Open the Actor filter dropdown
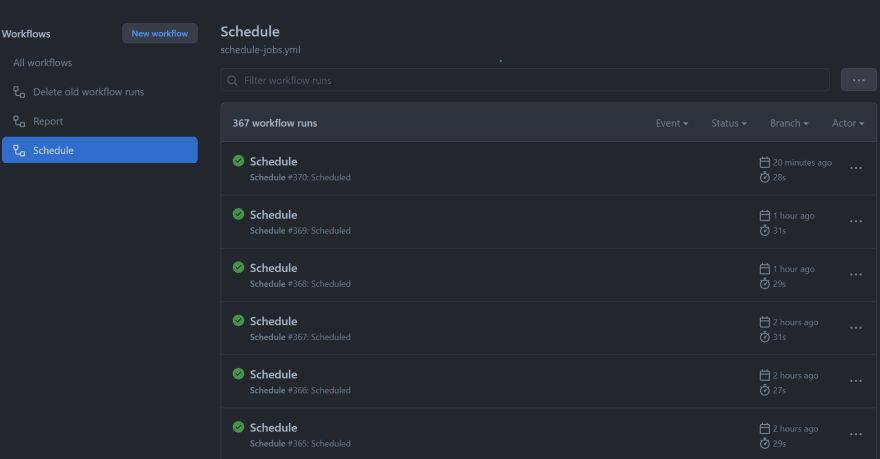The height and width of the screenshot is (459, 880). coord(848,123)
